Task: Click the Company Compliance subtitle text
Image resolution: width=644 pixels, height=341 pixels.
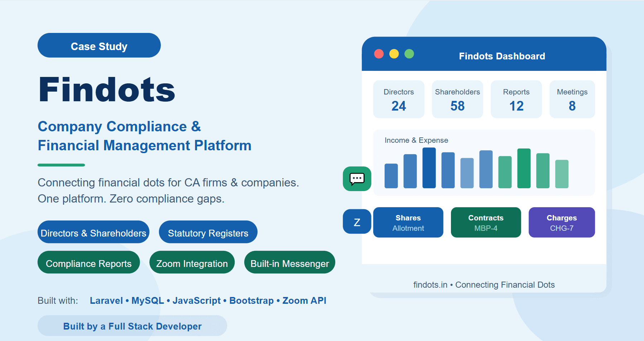Action: pyautogui.click(x=145, y=136)
